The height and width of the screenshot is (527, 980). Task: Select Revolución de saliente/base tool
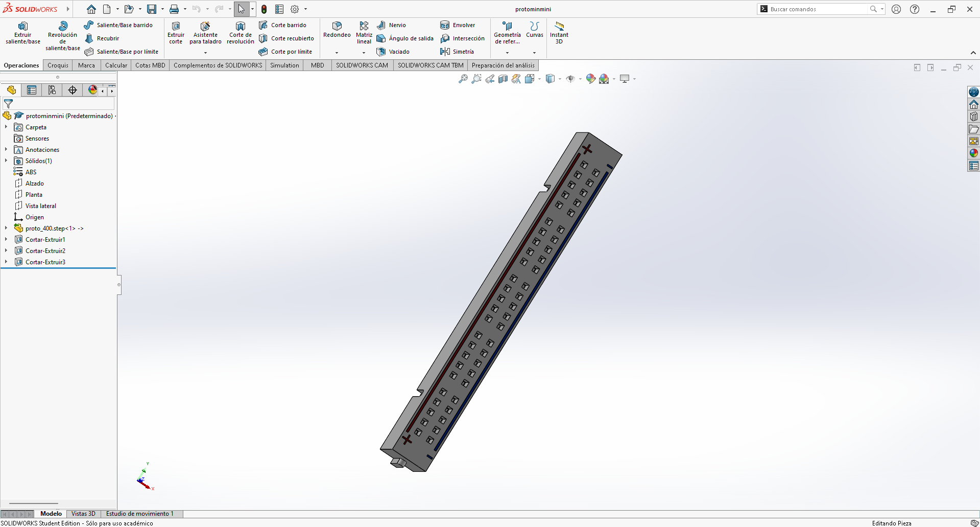coord(63,36)
